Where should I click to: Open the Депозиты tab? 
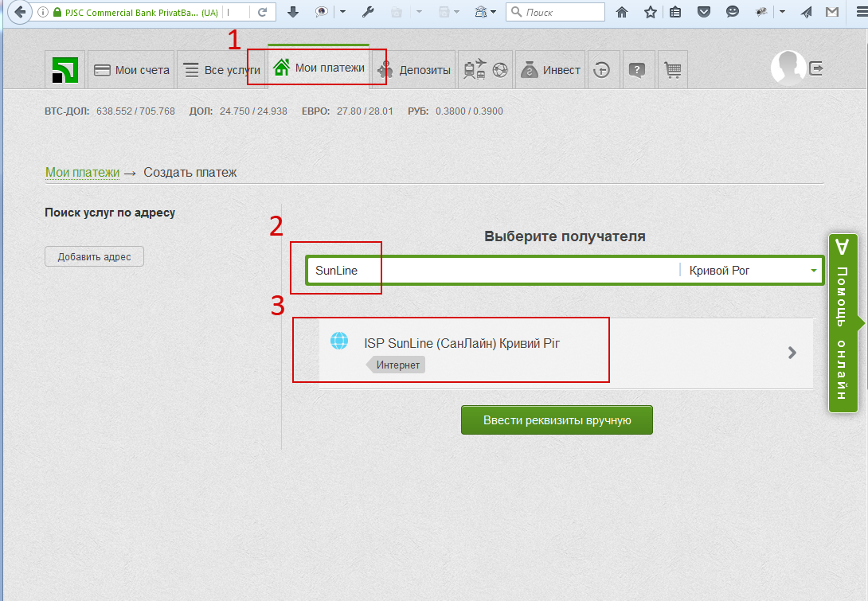pyautogui.click(x=414, y=70)
